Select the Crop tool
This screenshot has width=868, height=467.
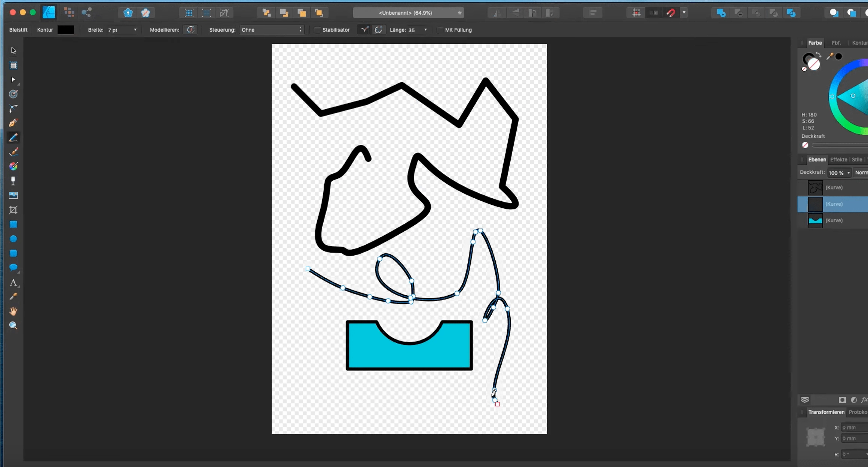click(x=13, y=210)
